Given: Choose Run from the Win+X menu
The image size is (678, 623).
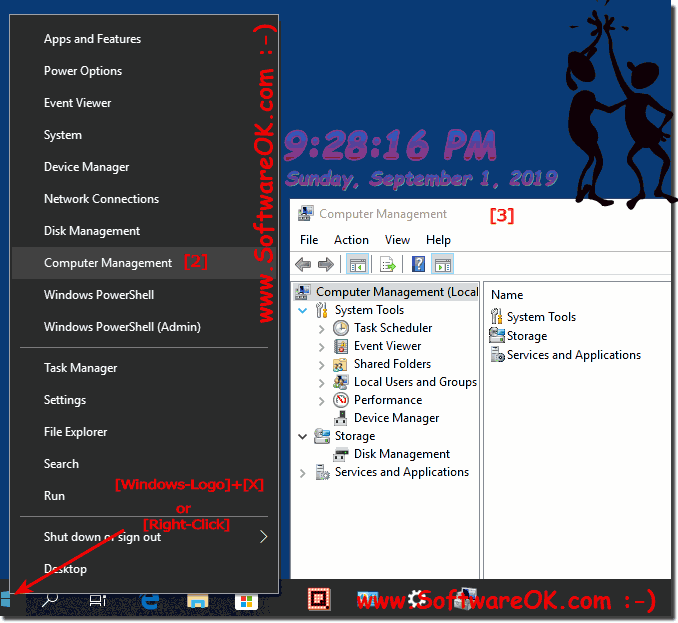Looking at the screenshot, I should [144, 496].
